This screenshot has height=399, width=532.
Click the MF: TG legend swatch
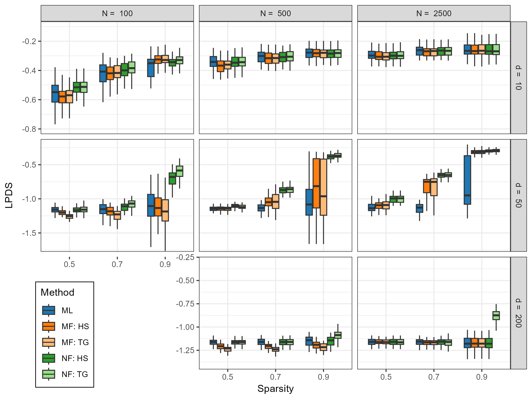[x=48, y=342]
